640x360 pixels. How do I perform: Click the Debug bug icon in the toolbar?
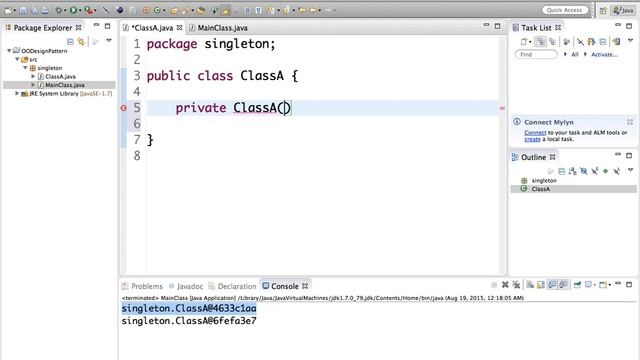(x=58, y=10)
